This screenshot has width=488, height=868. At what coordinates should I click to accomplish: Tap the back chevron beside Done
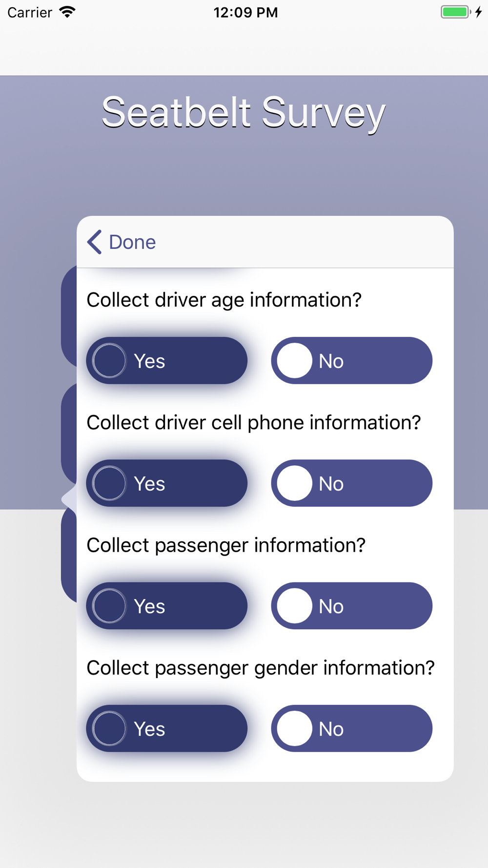coord(95,242)
